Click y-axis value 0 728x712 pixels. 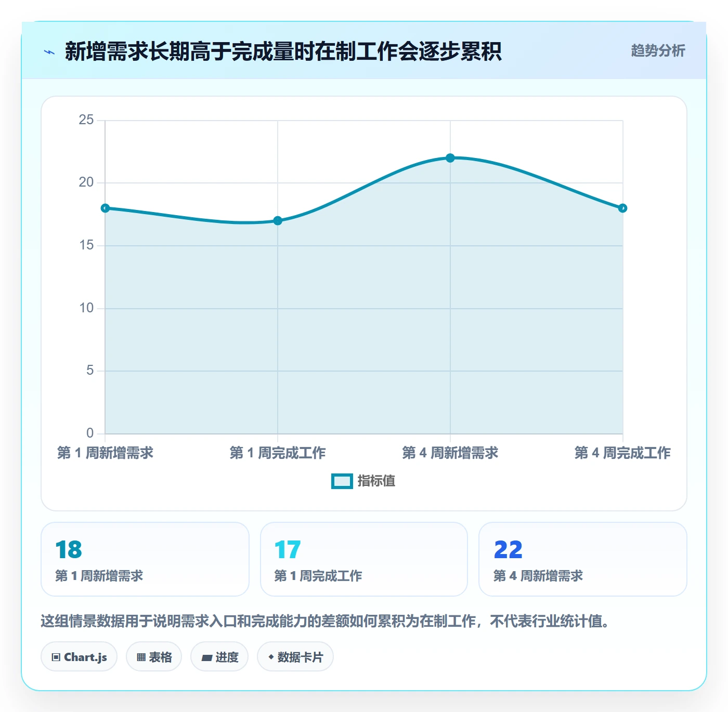coord(90,433)
